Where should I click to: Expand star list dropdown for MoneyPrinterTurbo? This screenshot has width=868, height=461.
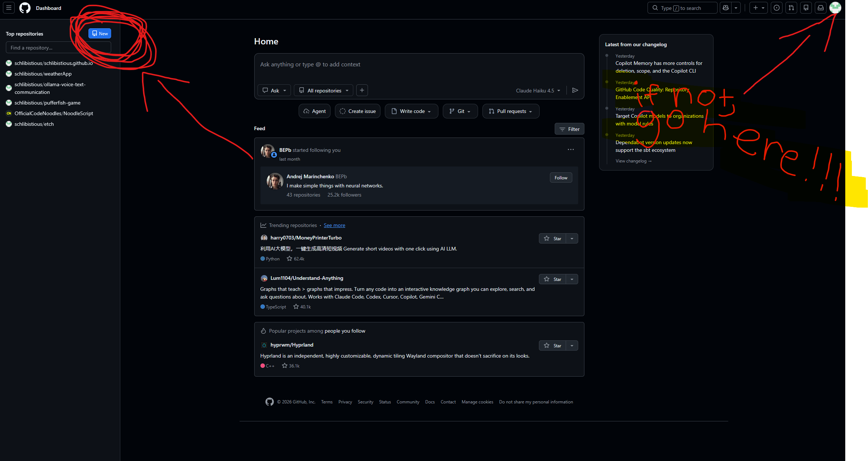click(572, 238)
